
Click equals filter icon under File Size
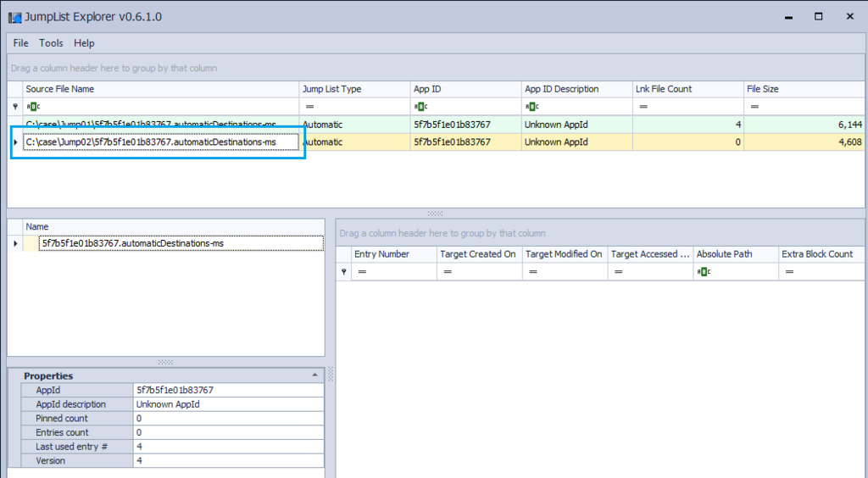click(754, 106)
